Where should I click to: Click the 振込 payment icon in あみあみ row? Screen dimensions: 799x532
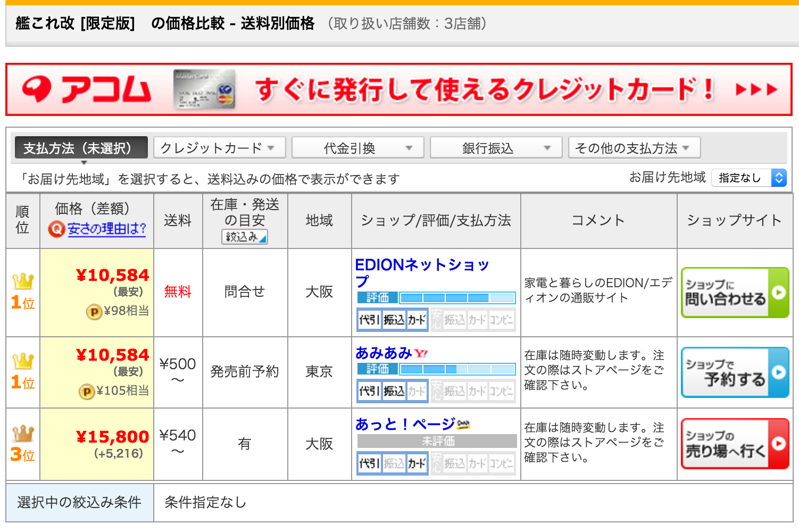[x=394, y=391]
